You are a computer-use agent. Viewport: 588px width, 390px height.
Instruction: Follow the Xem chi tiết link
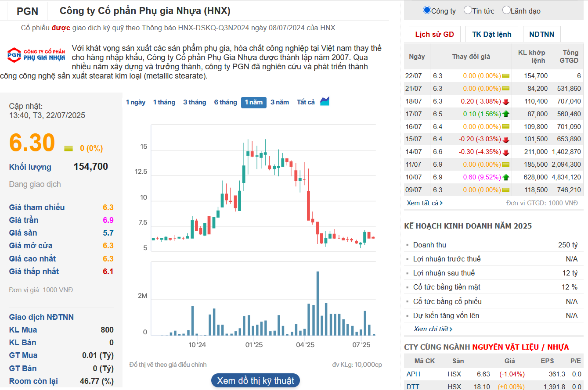tap(433, 329)
